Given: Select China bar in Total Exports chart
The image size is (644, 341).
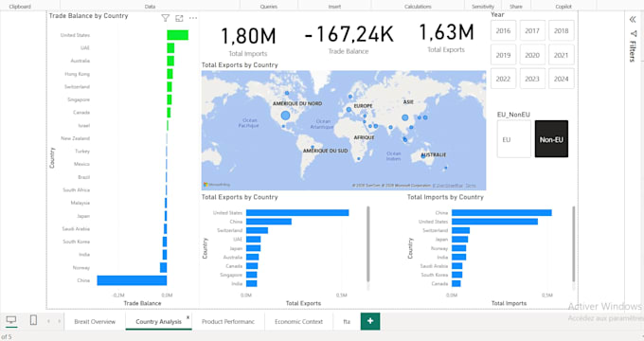Looking at the screenshot, I should (269, 222).
